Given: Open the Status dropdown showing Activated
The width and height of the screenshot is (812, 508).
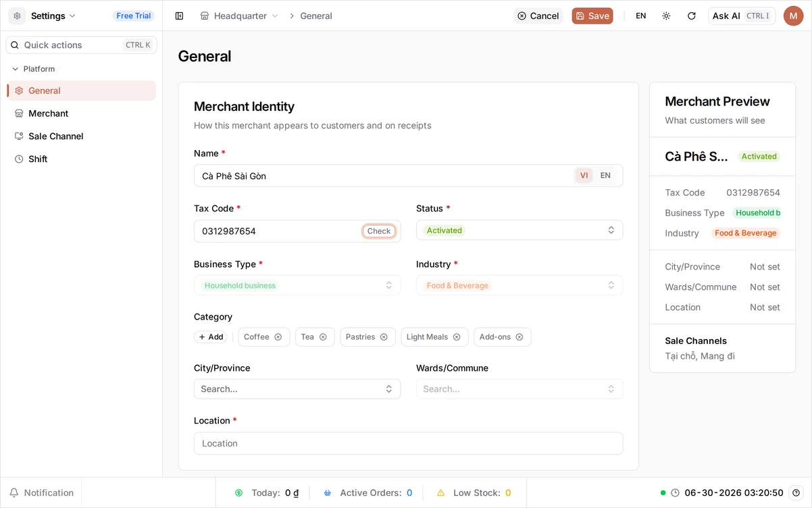Looking at the screenshot, I should tap(519, 230).
